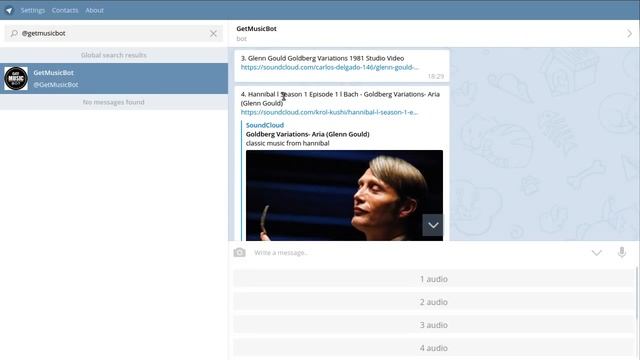Click the classic music from hannibal description
The image size is (640, 360).
[287, 143]
